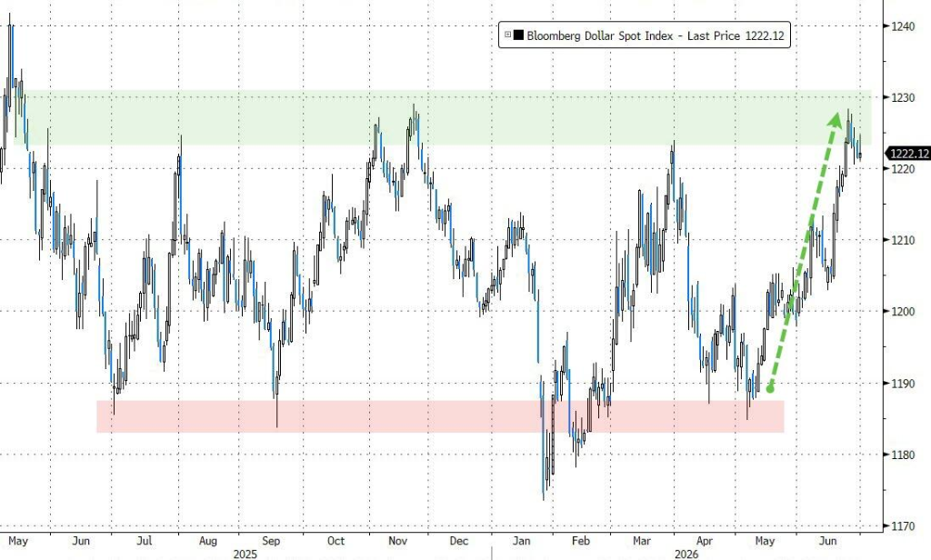The image size is (931, 560).
Task: Select the Feb month label on time axis
Action: (x=581, y=541)
